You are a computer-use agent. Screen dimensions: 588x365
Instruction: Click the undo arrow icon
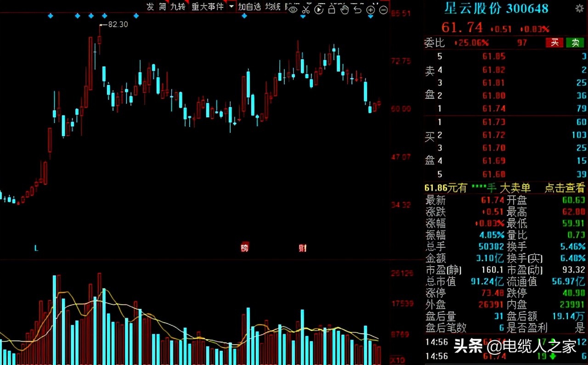click(x=358, y=9)
